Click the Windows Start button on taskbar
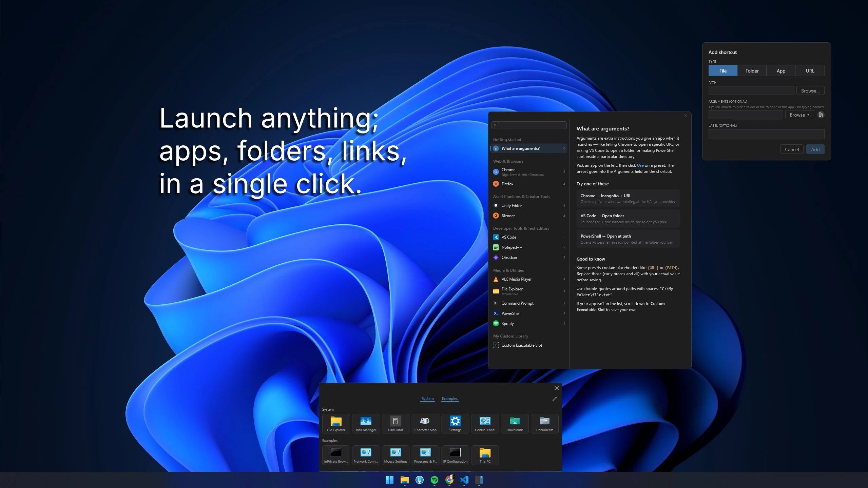Image resolution: width=868 pixels, height=488 pixels. click(389, 480)
